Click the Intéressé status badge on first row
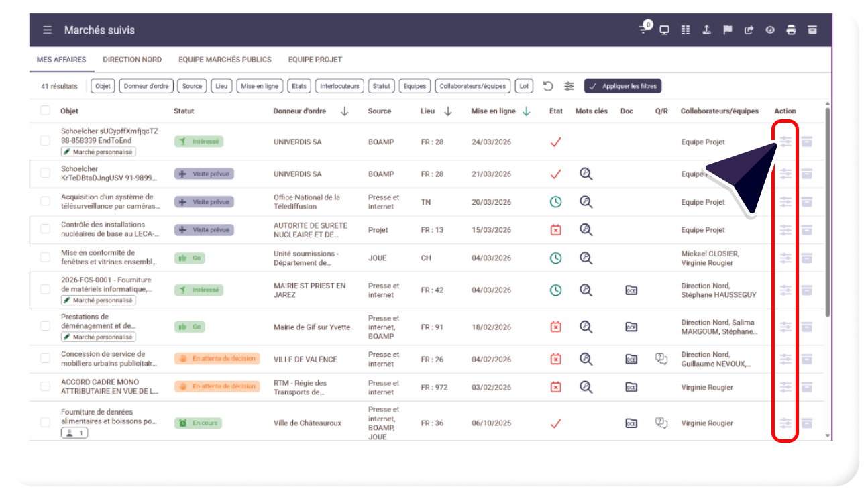The image size is (868, 495). coord(199,142)
